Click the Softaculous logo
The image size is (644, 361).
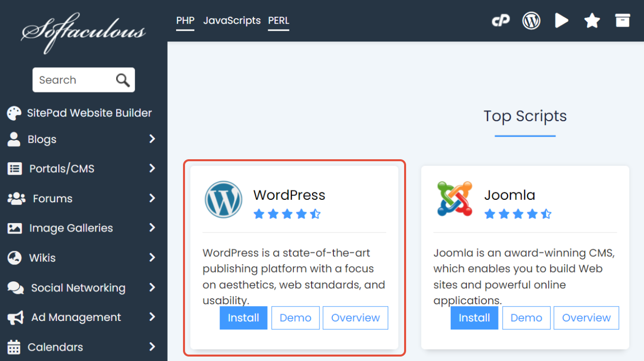(x=83, y=33)
